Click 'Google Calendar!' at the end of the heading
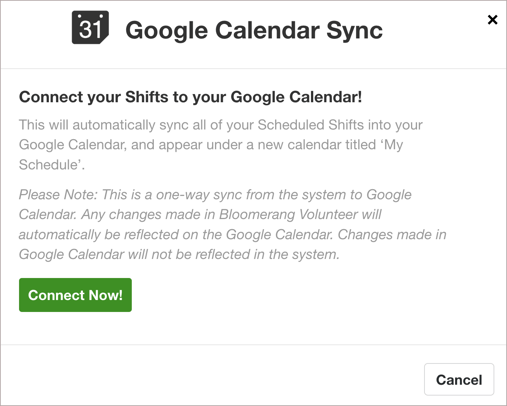507x406 pixels. pos(296,97)
